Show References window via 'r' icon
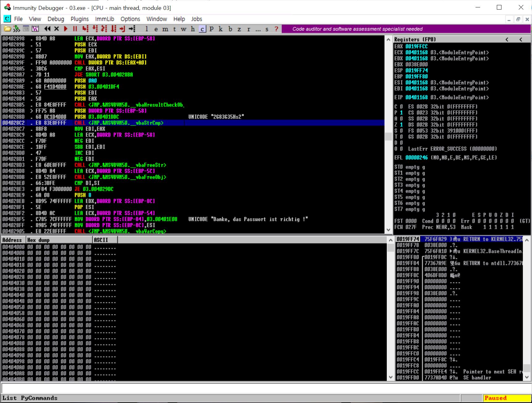The image size is (532, 403). [x=249, y=29]
